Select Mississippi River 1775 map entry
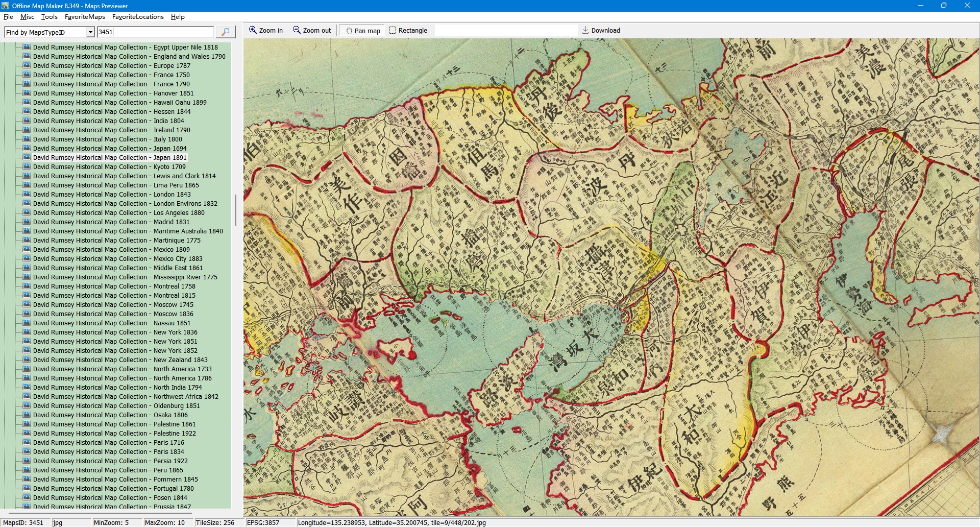Viewport: 980px width, 527px height. [125, 277]
